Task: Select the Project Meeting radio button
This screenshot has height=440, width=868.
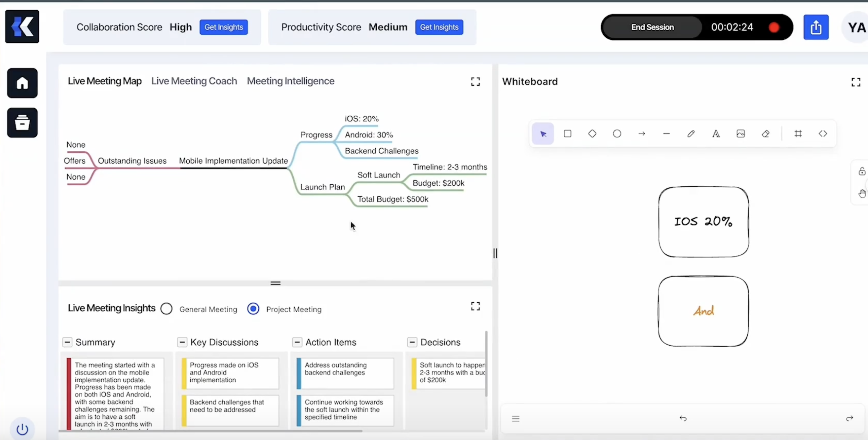Action: coord(253,309)
